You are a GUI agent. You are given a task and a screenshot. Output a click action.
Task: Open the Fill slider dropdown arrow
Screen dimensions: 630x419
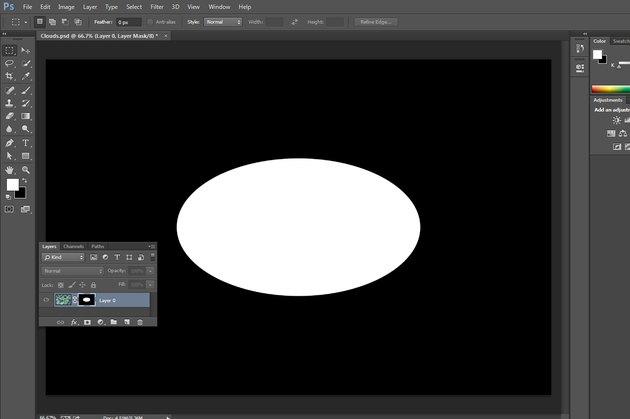pos(150,284)
